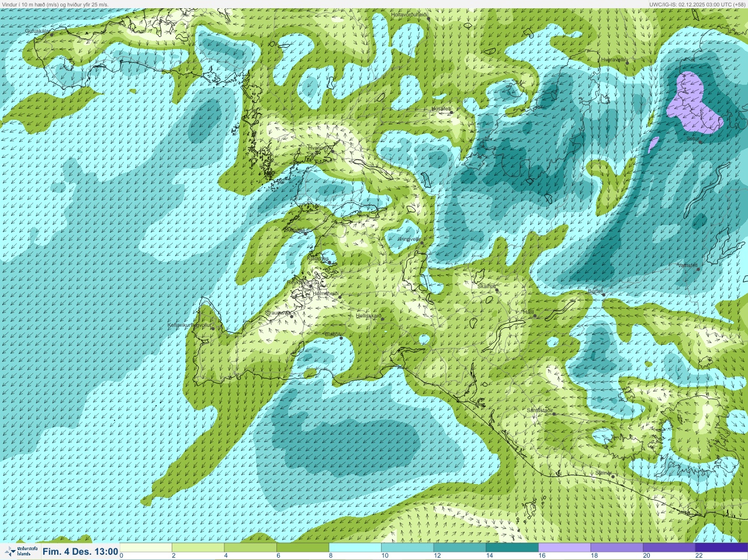Click the Húsafell station label
748x560 pixels.
(441, 109)
